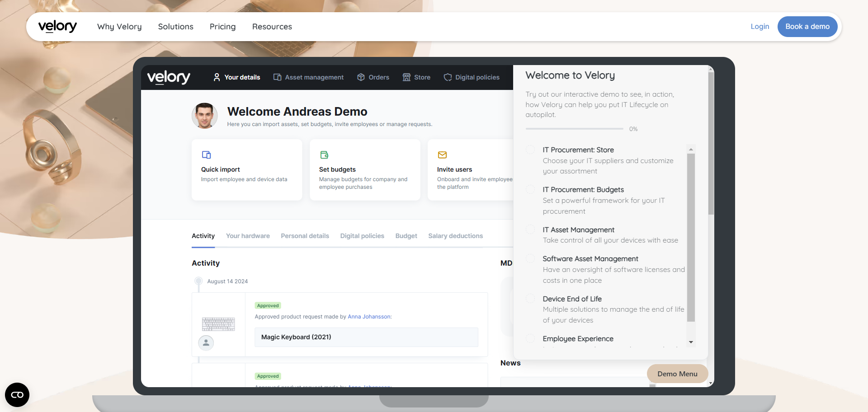Open Orders in app nav
868x412 pixels.
(373, 77)
